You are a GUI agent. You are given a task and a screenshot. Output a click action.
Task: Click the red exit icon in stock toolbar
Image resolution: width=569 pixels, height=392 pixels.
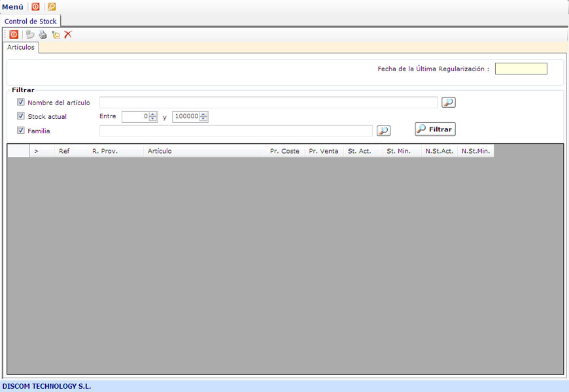coord(14,35)
